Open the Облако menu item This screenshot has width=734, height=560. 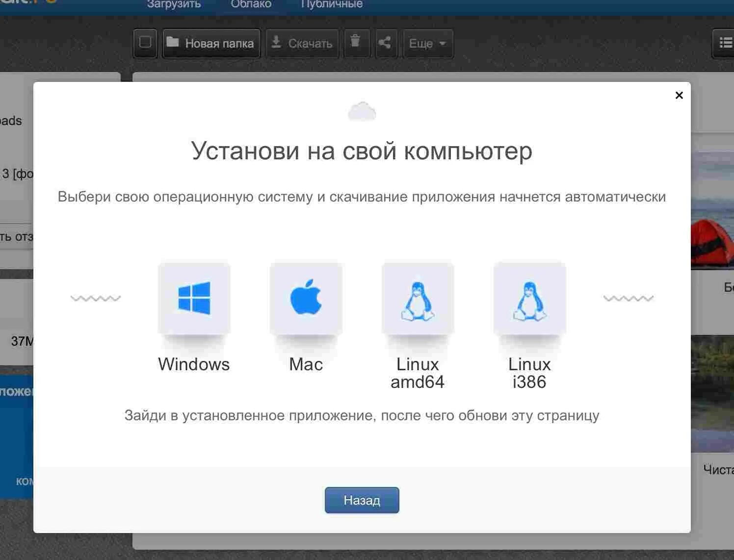(251, 4)
